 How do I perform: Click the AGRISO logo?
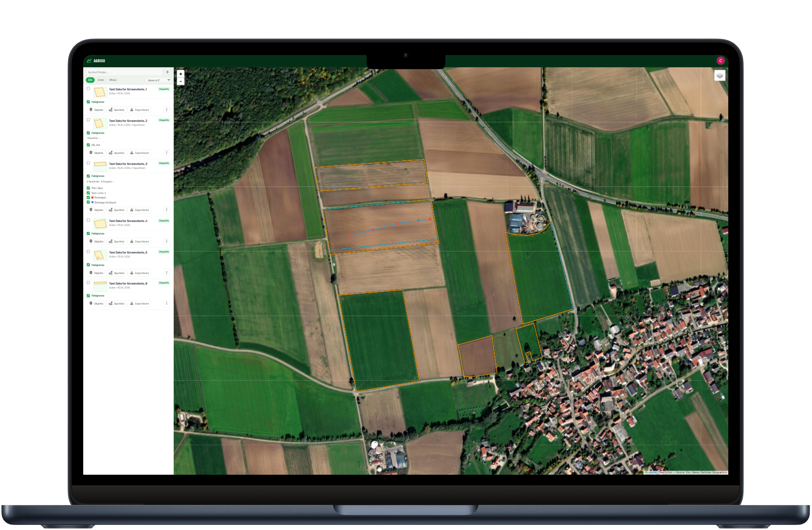tap(96, 61)
